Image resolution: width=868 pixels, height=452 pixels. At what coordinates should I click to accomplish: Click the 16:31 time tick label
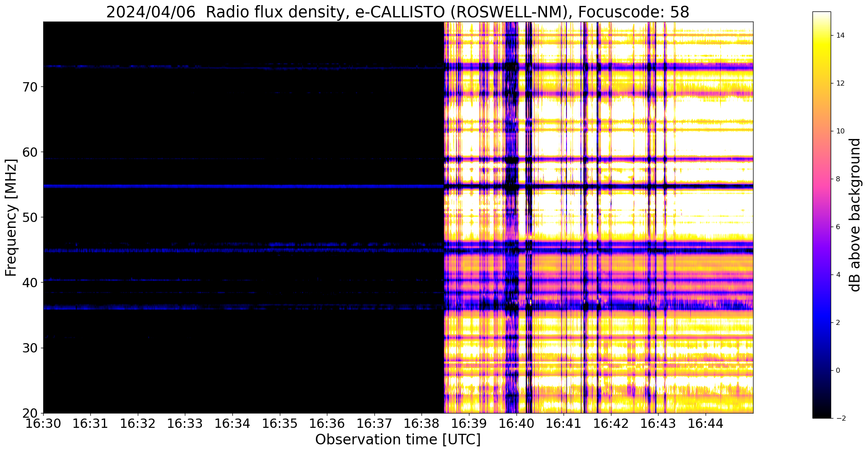point(90,423)
